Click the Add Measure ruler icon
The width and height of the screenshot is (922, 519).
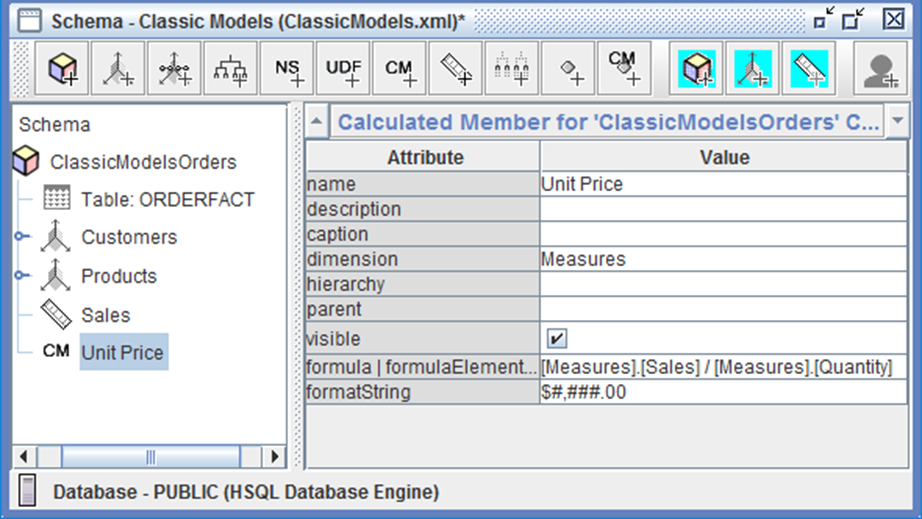point(456,69)
